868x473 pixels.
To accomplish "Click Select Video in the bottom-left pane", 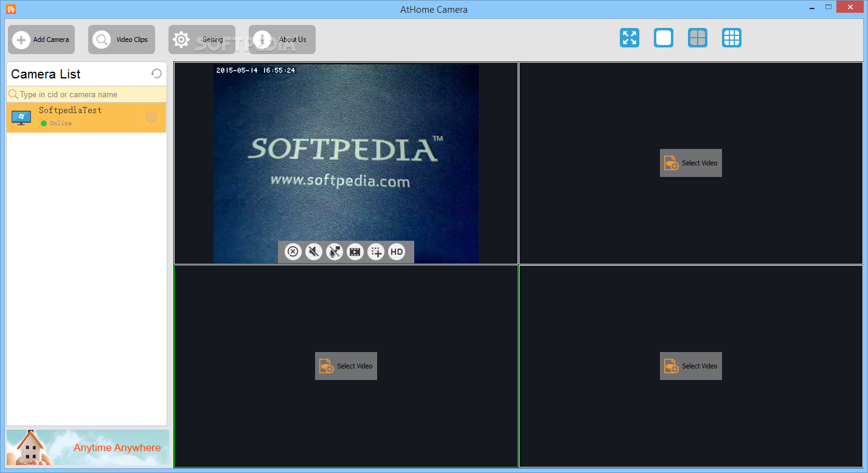I will point(346,366).
